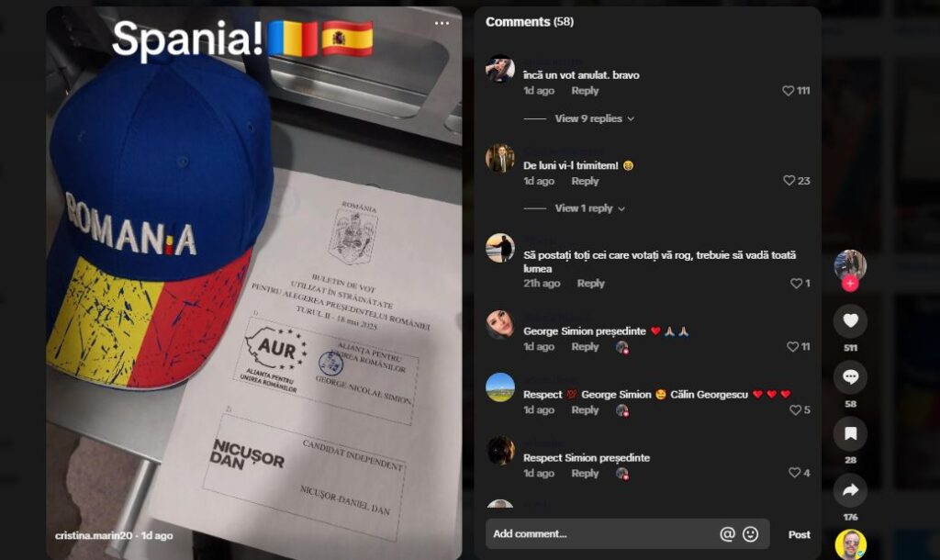This screenshot has width=940, height=560.
Task: Reply to the 'Să postați toți' comment
Action: [590, 283]
